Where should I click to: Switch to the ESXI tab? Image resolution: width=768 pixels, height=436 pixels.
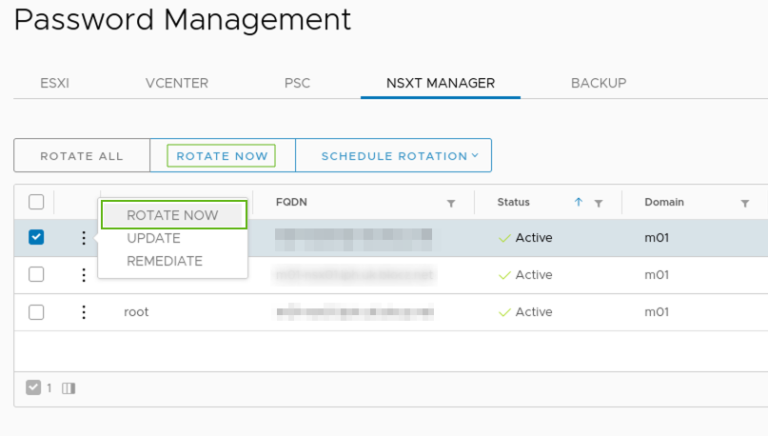tap(54, 83)
